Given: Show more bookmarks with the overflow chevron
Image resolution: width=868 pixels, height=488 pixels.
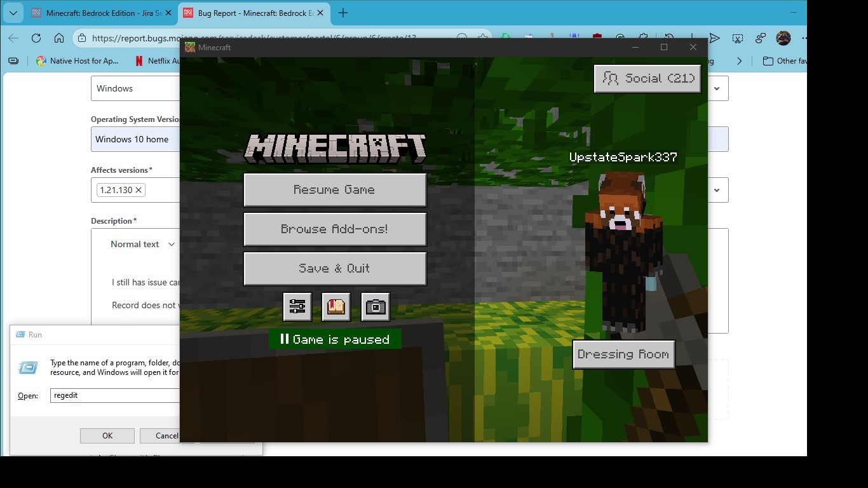Looking at the screenshot, I should click(739, 61).
